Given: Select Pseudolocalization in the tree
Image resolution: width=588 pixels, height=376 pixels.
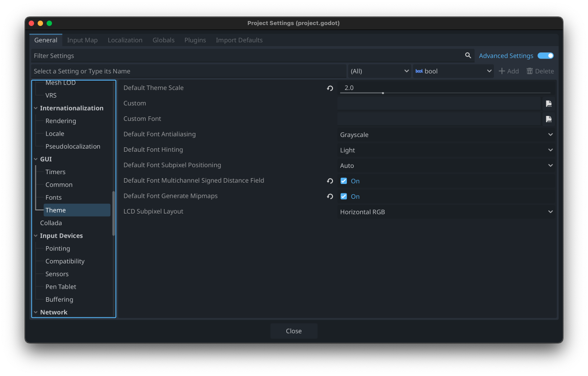Looking at the screenshot, I should point(73,146).
